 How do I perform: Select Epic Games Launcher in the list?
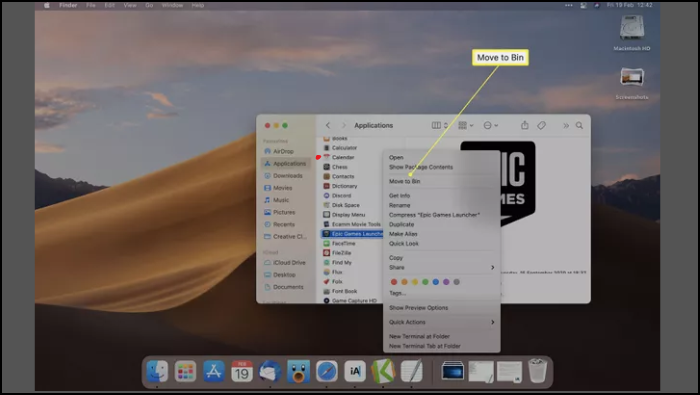352,234
